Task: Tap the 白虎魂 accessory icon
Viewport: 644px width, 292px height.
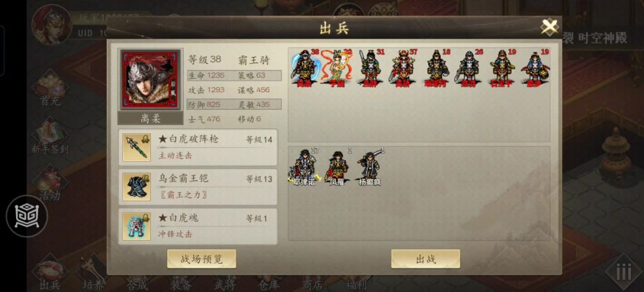Action: click(x=137, y=226)
